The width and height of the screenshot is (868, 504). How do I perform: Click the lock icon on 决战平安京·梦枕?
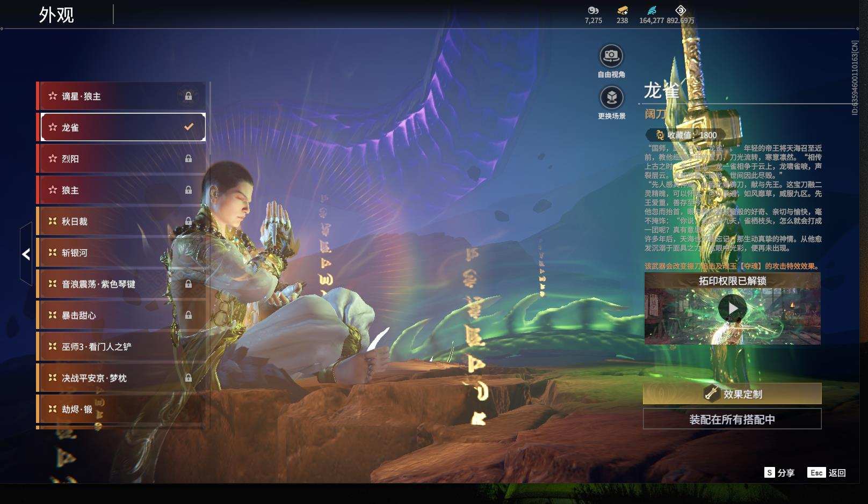(189, 378)
